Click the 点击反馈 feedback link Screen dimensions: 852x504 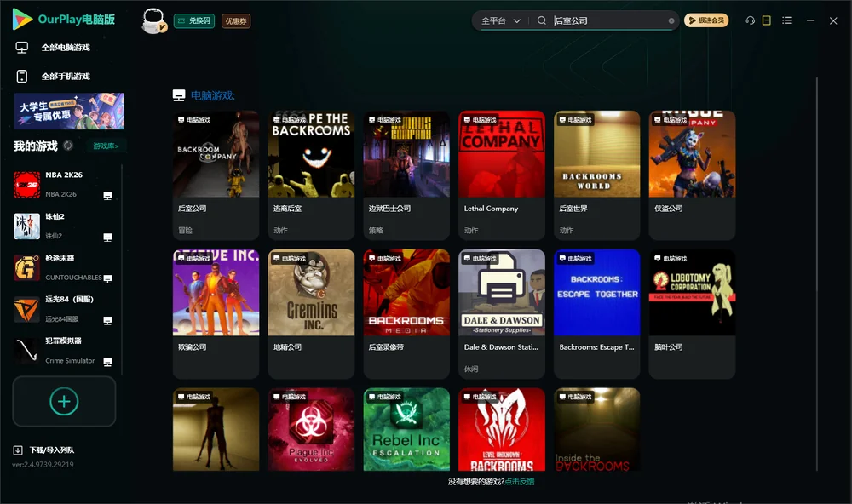tap(520, 481)
